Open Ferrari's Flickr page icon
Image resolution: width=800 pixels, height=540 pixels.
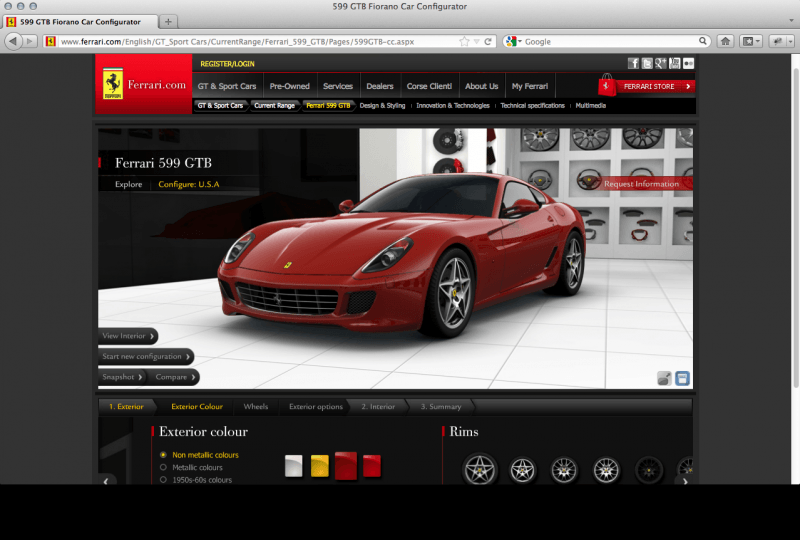coord(688,63)
